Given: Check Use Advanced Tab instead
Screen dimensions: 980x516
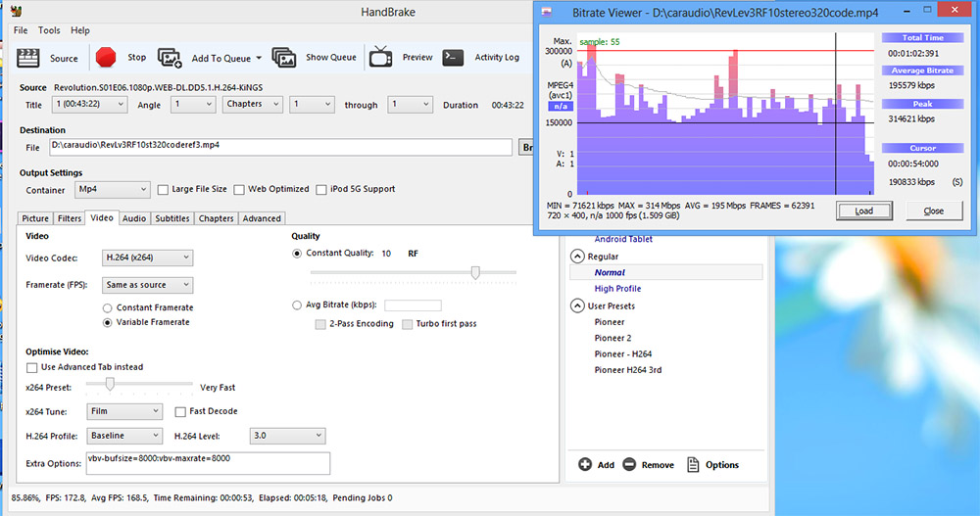Looking at the screenshot, I should coord(32,367).
